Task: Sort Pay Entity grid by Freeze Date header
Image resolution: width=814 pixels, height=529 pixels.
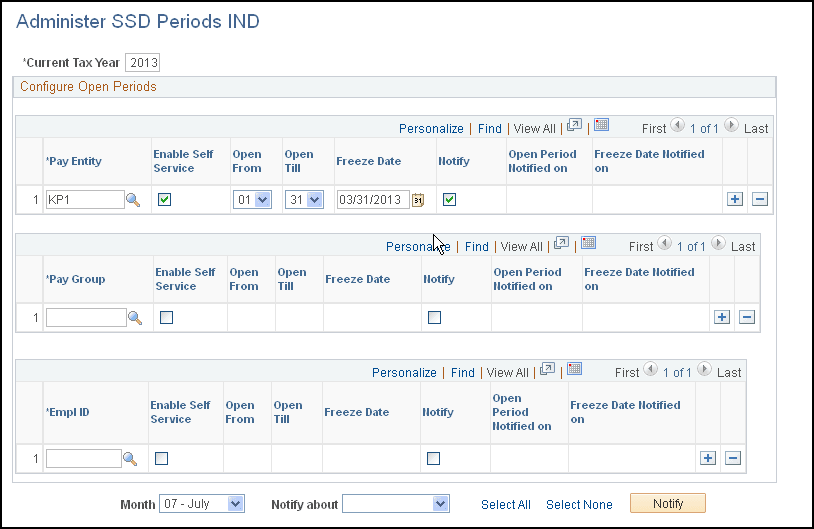Action: [x=369, y=161]
